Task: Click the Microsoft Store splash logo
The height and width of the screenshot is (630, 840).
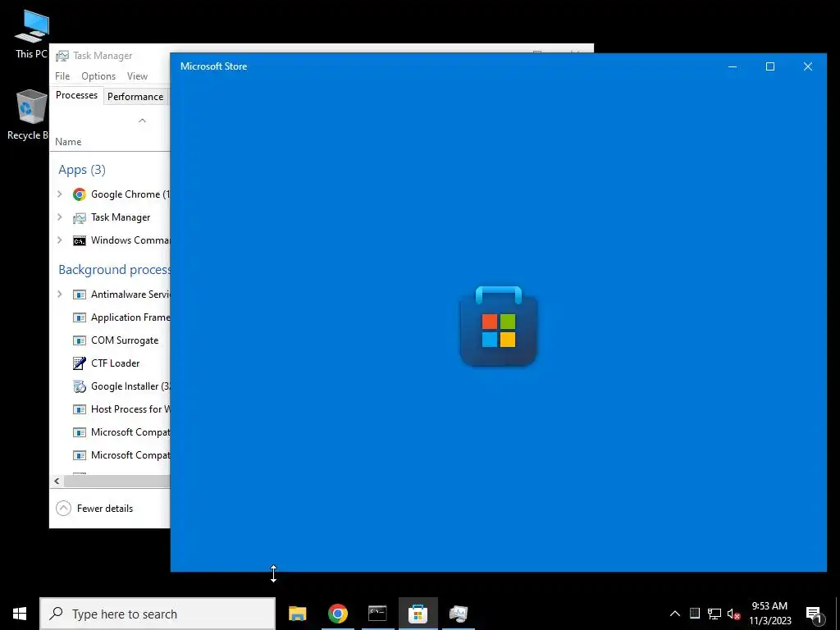Action: [499, 326]
